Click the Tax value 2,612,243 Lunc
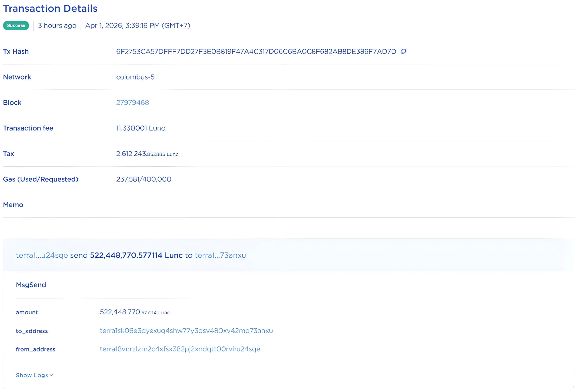This screenshot has height=392, width=577. pos(147,154)
